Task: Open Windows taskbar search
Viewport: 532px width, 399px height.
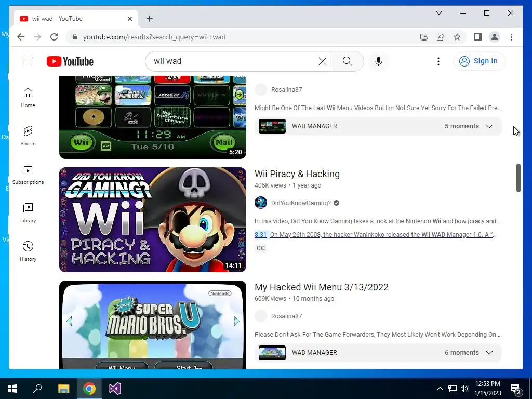Action: (37, 389)
